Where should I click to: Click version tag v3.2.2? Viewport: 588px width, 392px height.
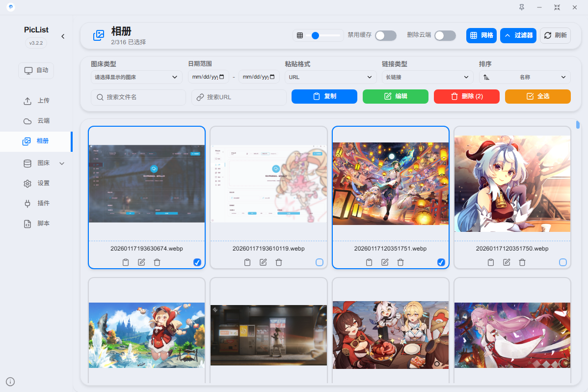(36, 43)
